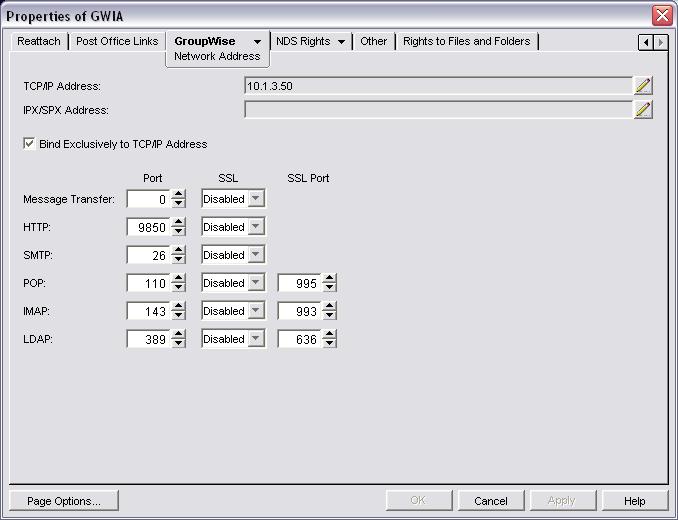Screen dimensions: 678x520
Task: Open the LDAP SSL dropdown
Action: point(256,339)
